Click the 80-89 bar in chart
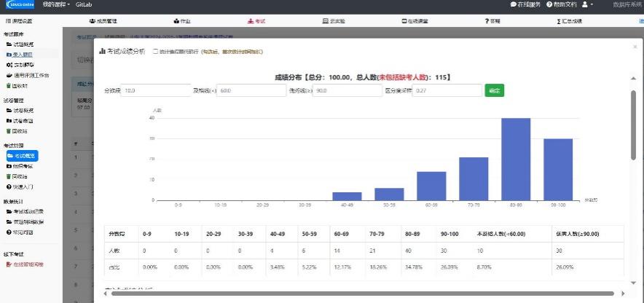 coord(515,159)
